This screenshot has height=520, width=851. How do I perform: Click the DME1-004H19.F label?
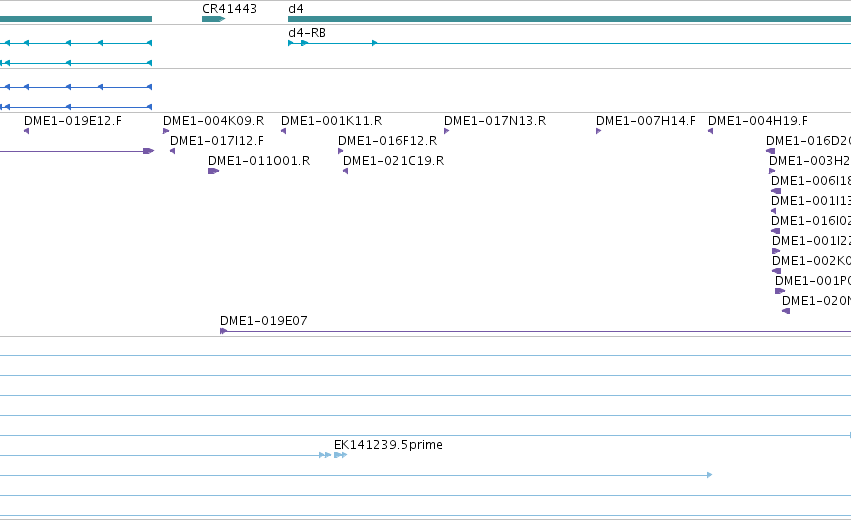tap(758, 121)
